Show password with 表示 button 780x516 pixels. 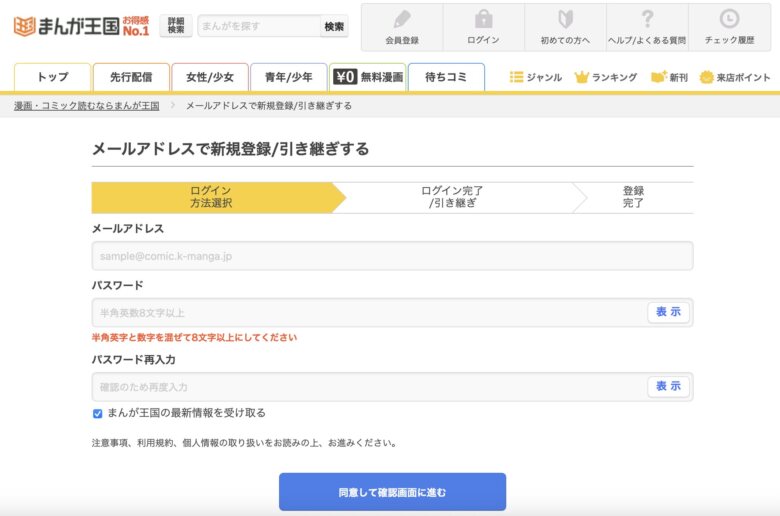(x=668, y=312)
